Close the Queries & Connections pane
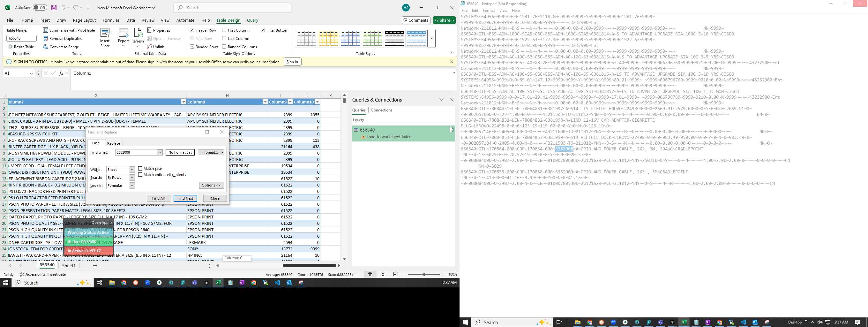Image resolution: width=868 pixels, height=327 pixels. pos(452,100)
